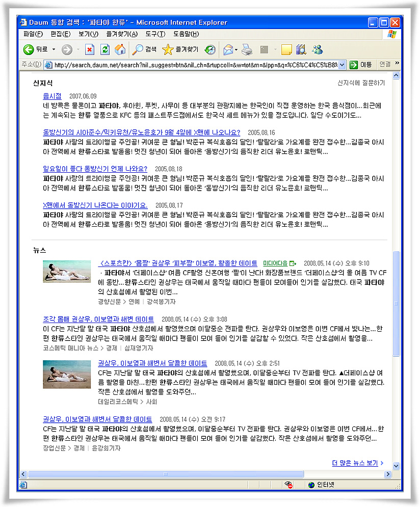Open 권상우 이보영 headline dated 오전 9:17
The image size is (420, 507).
pos(97,419)
